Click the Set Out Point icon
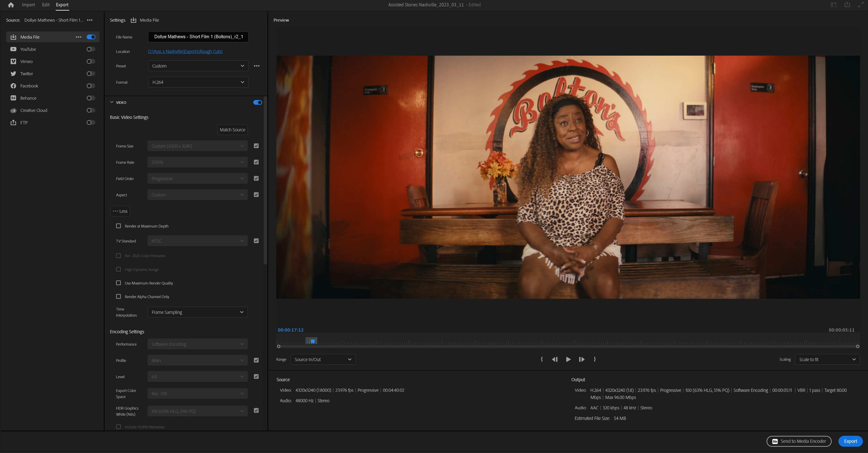868x453 pixels. click(595, 359)
